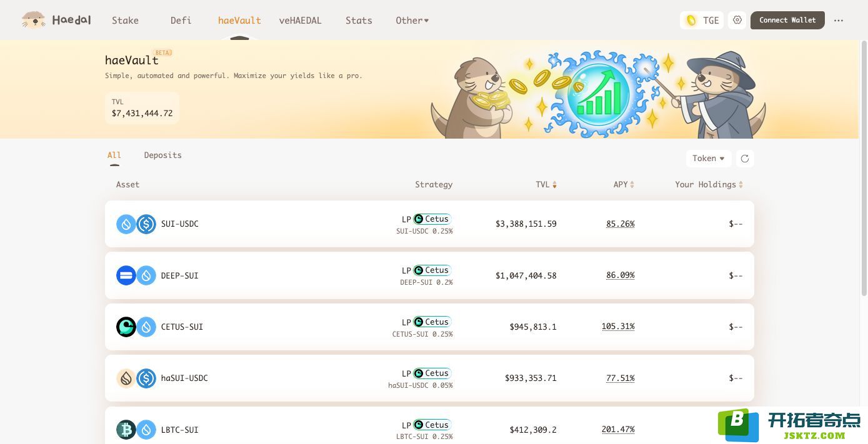Click the 86.09% APY value
The width and height of the screenshot is (868, 444).
tap(621, 275)
